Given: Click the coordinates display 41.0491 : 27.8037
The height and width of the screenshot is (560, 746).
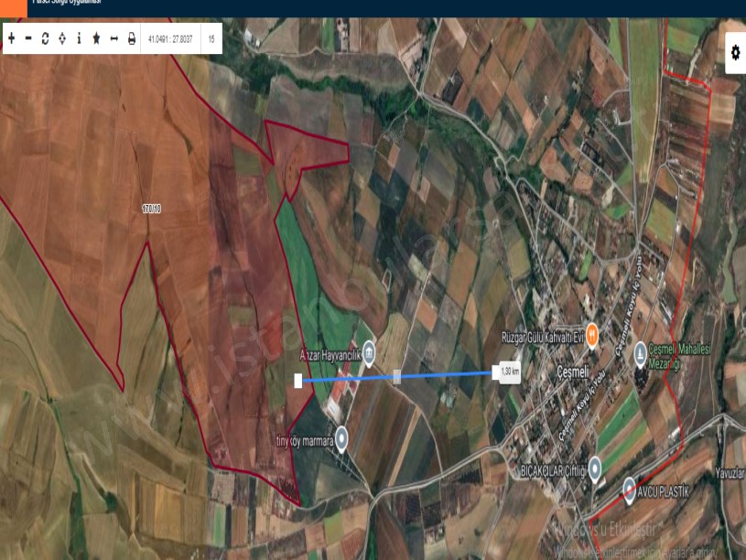Looking at the screenshot, I should [171, 39].
